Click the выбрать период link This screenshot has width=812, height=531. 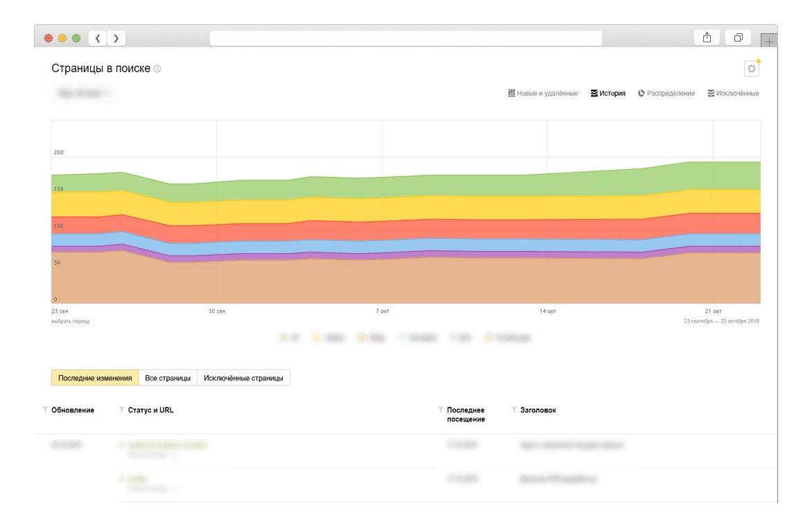click(70, 321)
